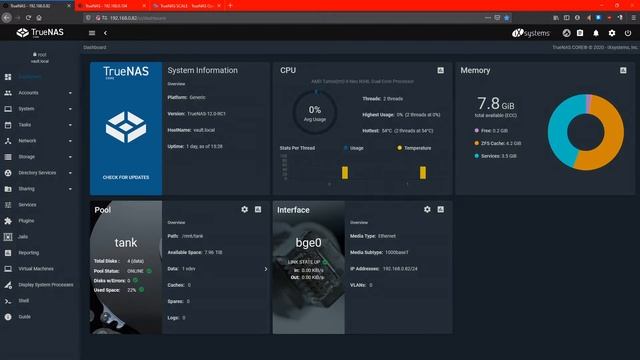Open Display System Processes in sidebar
This screenshot has width=640, height=360.
40,284
